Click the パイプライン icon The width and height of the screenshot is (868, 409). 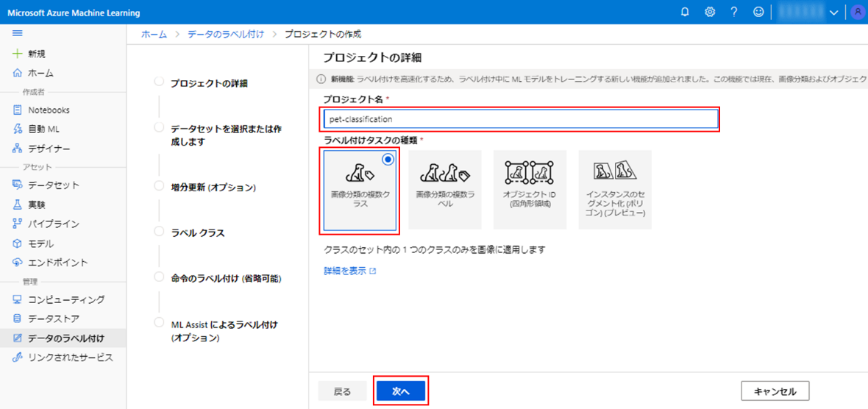click(x=17, y=224)
